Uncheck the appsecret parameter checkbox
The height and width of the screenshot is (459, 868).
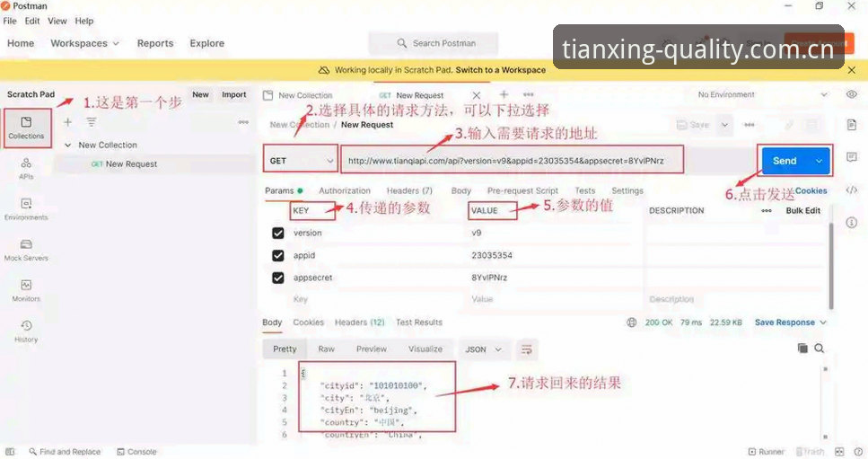pos(278,278)
